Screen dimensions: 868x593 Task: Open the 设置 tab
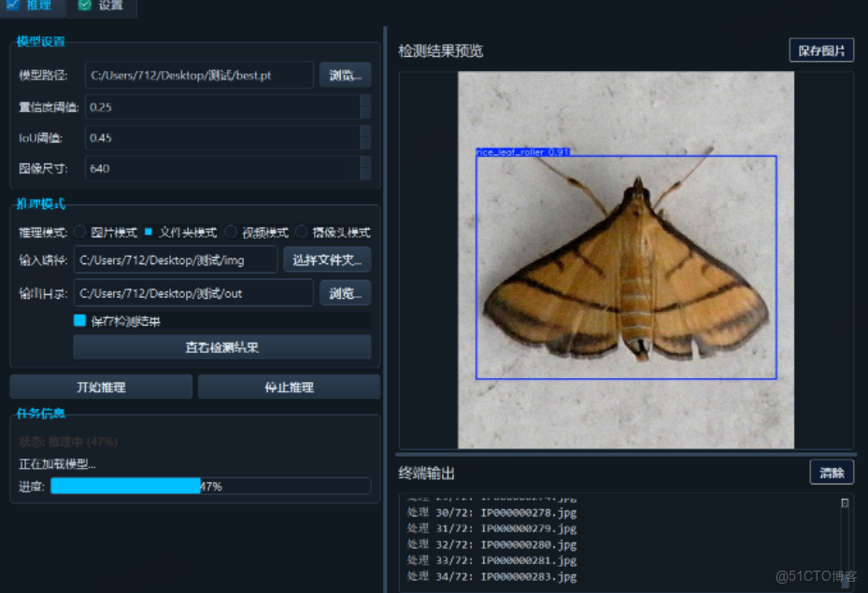click(x=101, y=7)
